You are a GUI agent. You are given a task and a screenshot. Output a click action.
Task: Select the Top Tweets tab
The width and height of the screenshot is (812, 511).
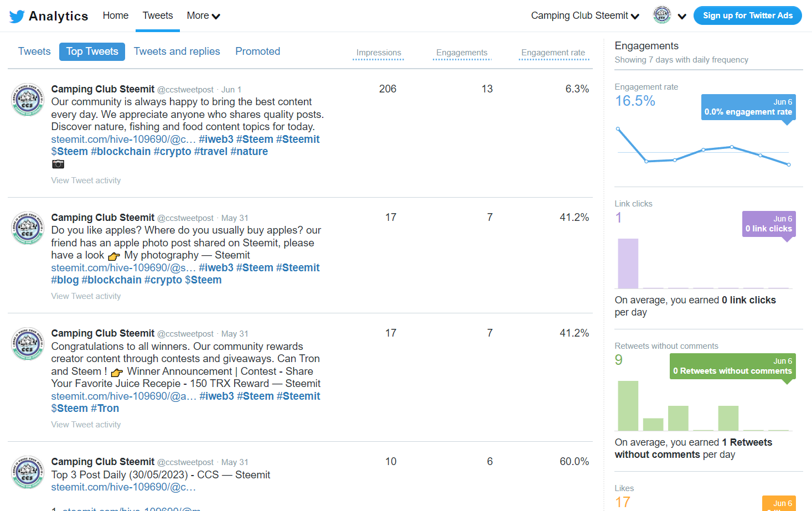[x=92, y=51]
